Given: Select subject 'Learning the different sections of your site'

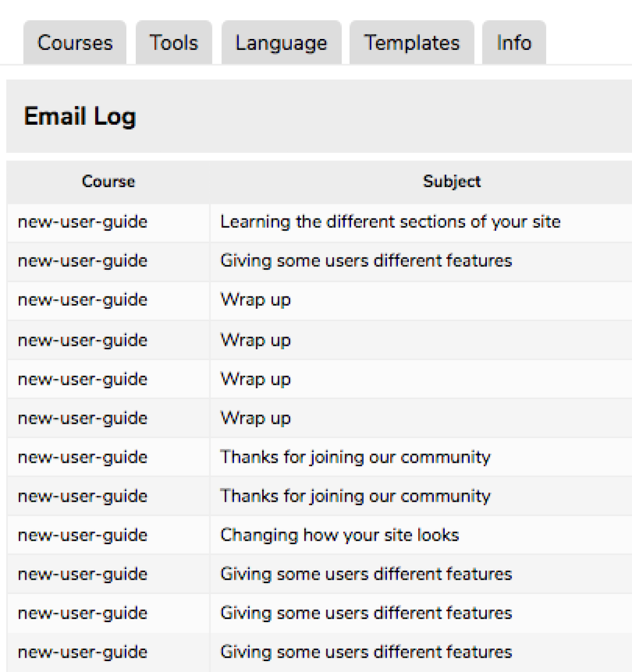Looking at the screenshot, I should coord(390,222).
